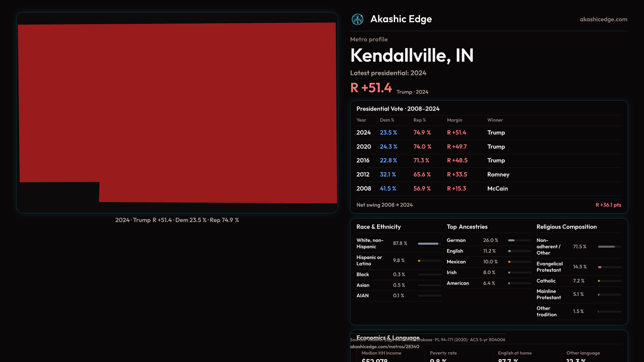Click the R +36.1 pts net swing value
Screen dimensions: 644x362
point(608,205)
